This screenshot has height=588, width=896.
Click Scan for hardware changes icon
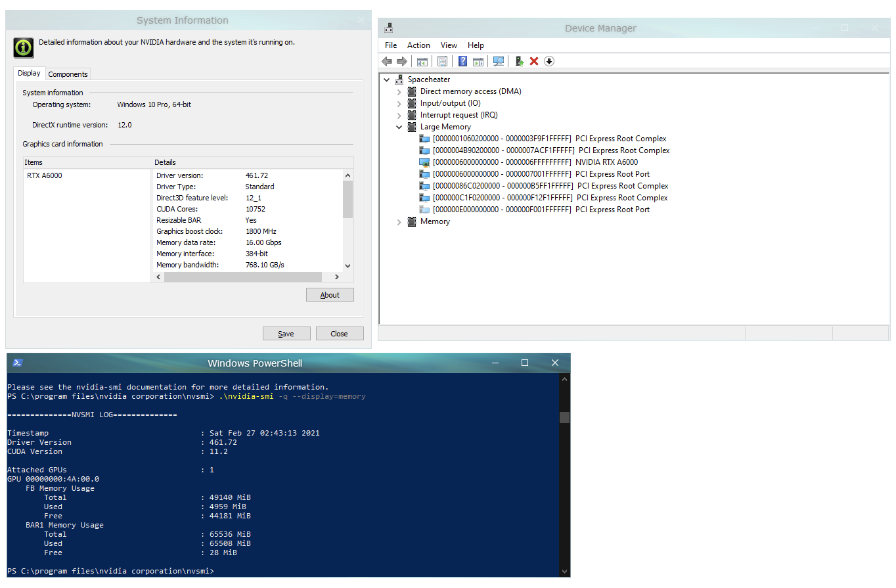pyautogui.click(x=499, y=61)
